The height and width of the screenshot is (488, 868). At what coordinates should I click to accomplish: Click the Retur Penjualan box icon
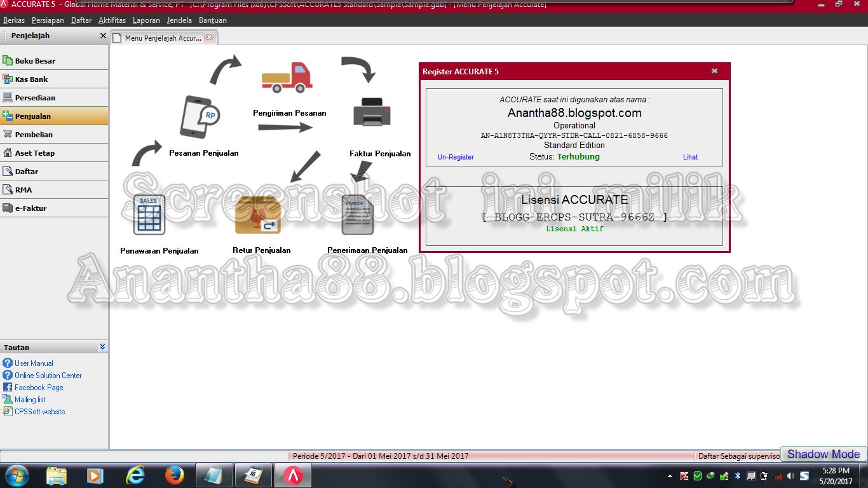click(x=258, y=215)
